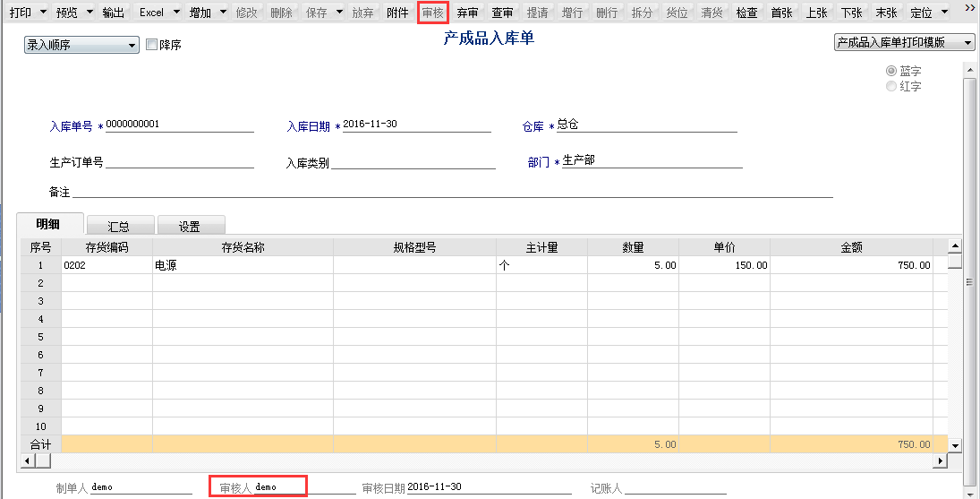The height and width of the screenshot is (499, 980).
Task: Select the 电源 inventory name cell
Action: (243, 265)
